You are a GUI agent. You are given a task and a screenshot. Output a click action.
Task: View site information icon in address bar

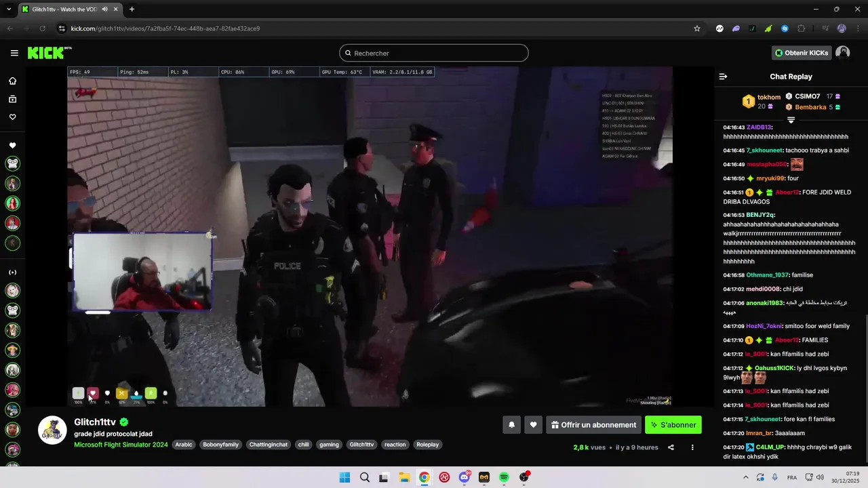click(x=62, y=28)
